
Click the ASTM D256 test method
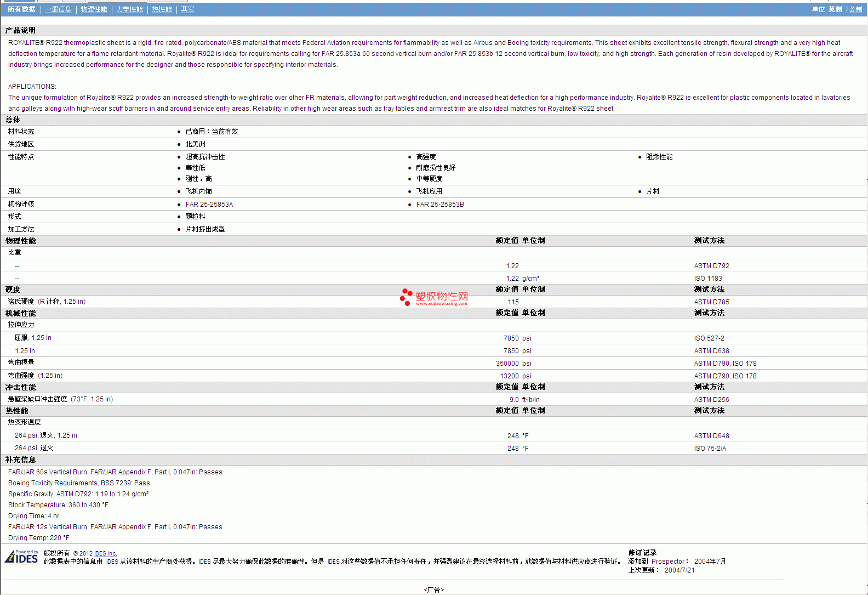711,400
